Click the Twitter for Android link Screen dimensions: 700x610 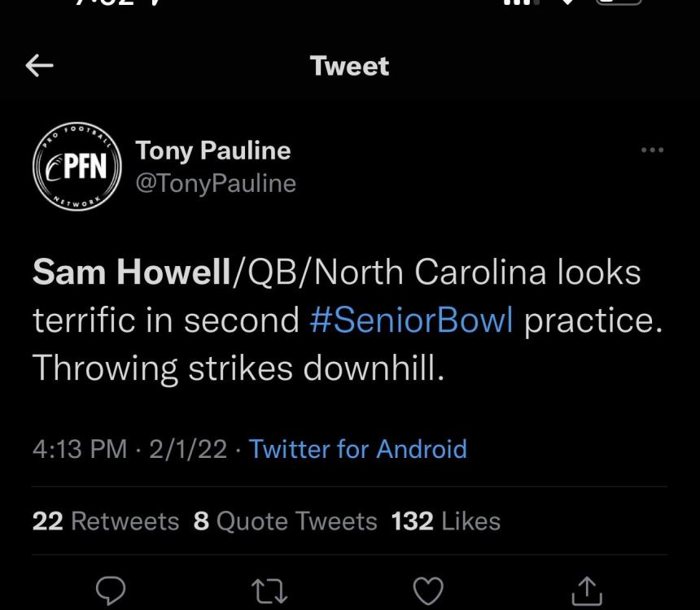tap(357, 449)
